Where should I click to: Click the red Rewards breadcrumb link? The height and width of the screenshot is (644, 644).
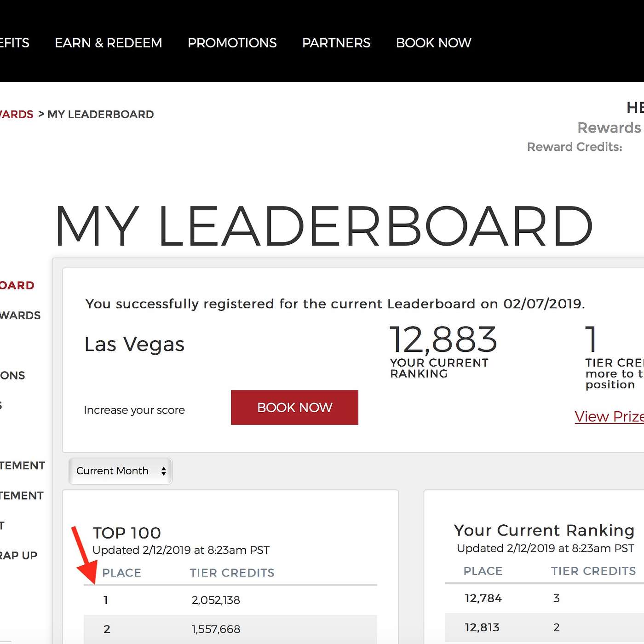click(x=17, y=115)
